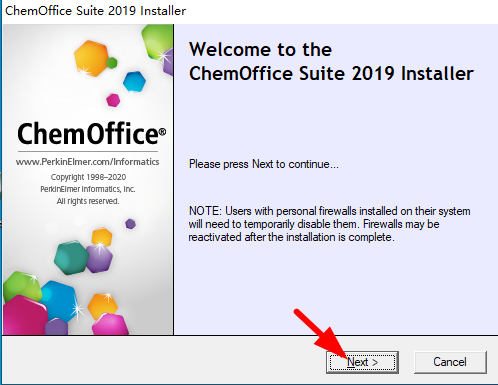Click the NOTE firewall warning paragraph

tap(329, 224)
